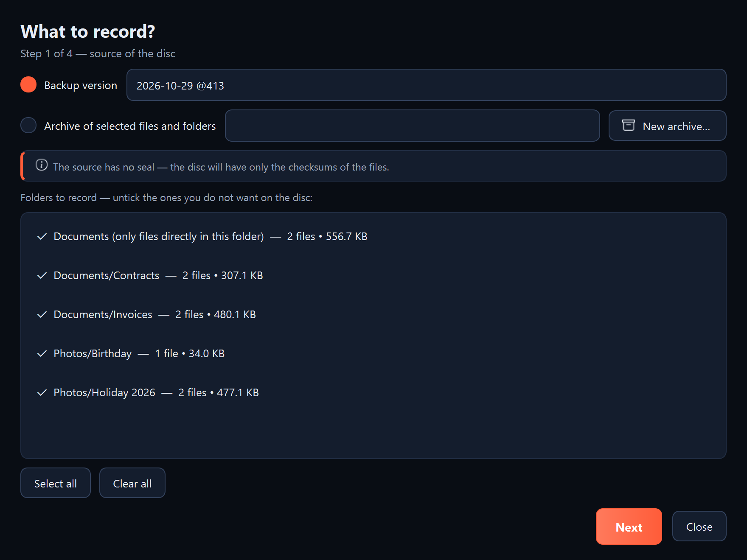Proceed with the Next button
Image resolution: width=747 pixels, height=560 pixels.
click(629, 526)
